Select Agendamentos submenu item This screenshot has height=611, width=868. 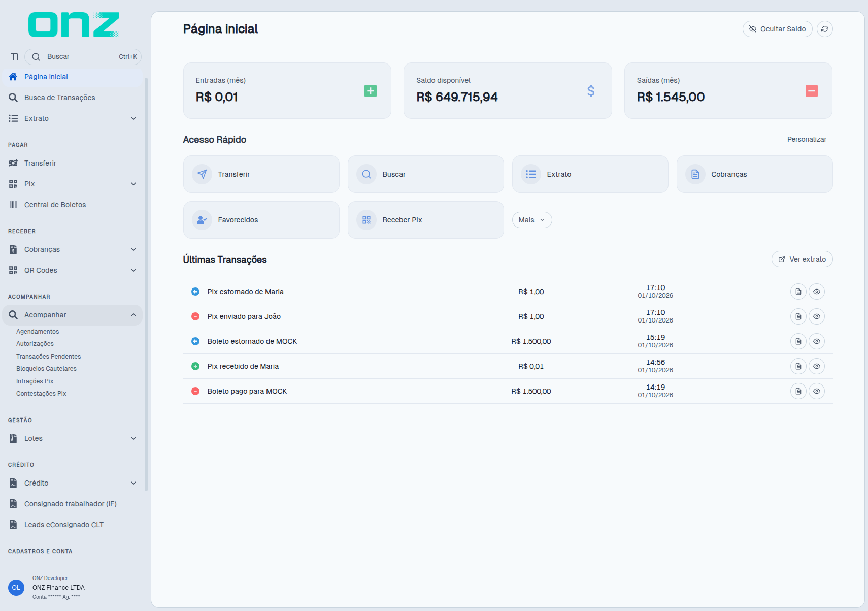click(x=38, y=332)
